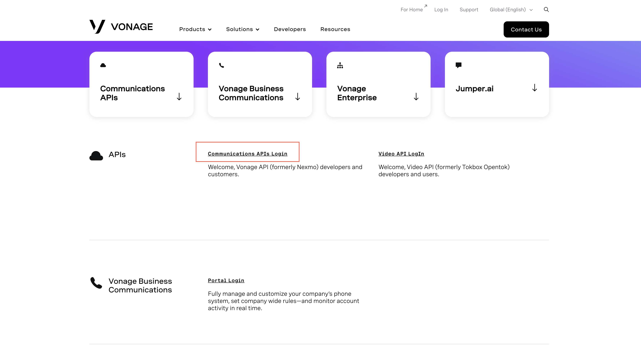
Task: Open the search magnifier icon
Action: point(546,10)
